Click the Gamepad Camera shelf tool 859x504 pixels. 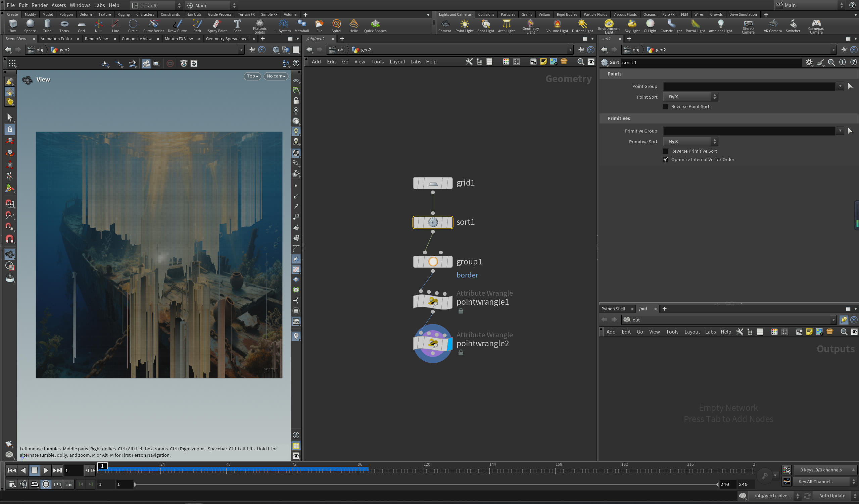[816, 27]
